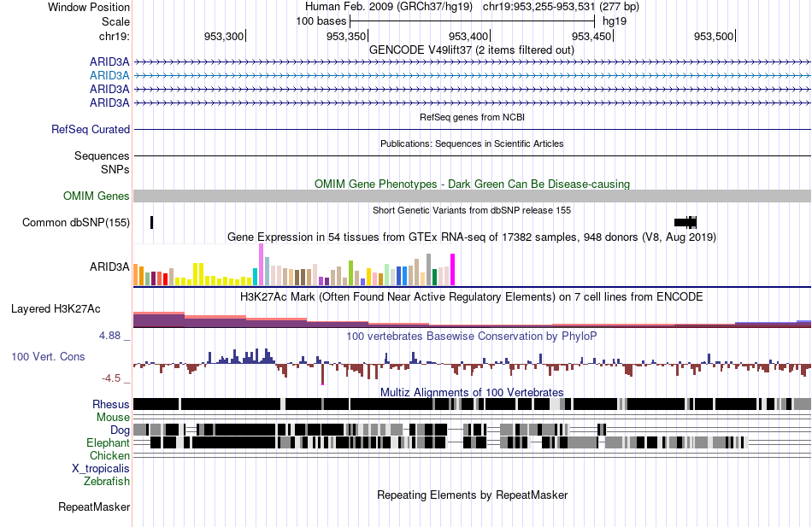Viewport: 812px width, 527px height.
Task: Click the Human Feb. 2009 (GRCh37/hg19) text
Action: 388,7
